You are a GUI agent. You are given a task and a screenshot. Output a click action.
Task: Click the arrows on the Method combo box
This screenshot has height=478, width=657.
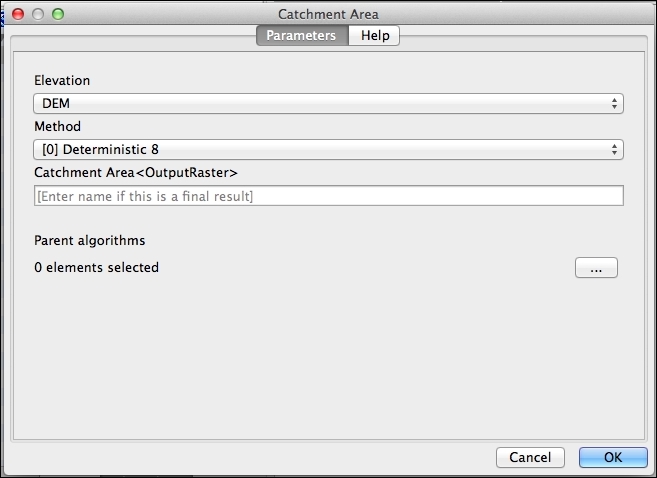(613, 150)
